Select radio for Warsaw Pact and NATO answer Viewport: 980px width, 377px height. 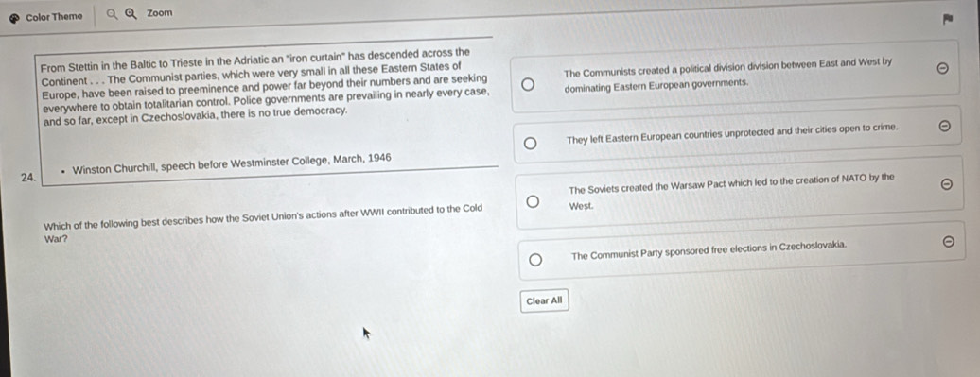[x=532, y=202]
